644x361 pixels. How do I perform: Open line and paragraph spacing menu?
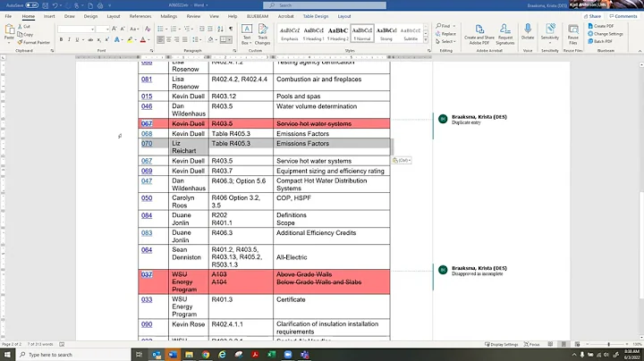196,39
